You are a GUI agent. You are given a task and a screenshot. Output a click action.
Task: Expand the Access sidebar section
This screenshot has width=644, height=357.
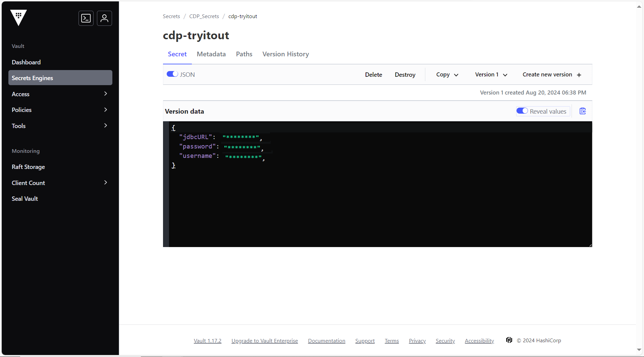point(60,94)
